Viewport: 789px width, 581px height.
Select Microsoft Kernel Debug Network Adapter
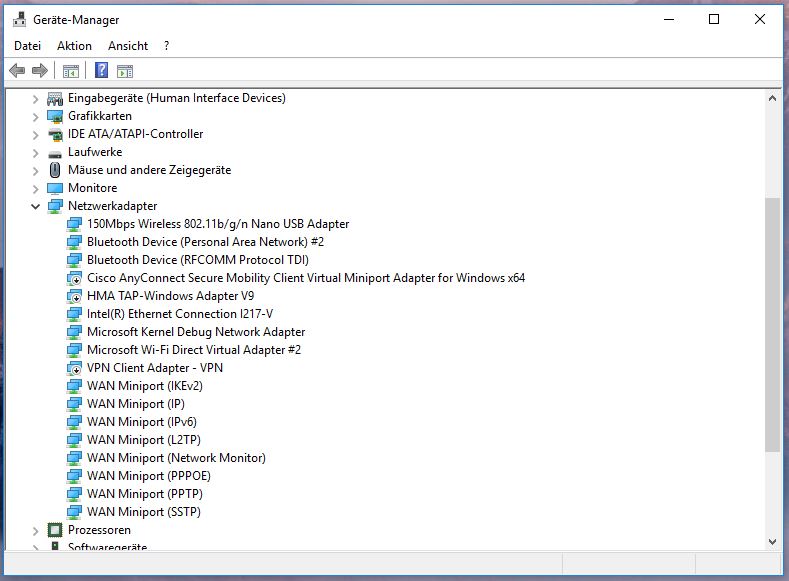click(x=196, y=332)
